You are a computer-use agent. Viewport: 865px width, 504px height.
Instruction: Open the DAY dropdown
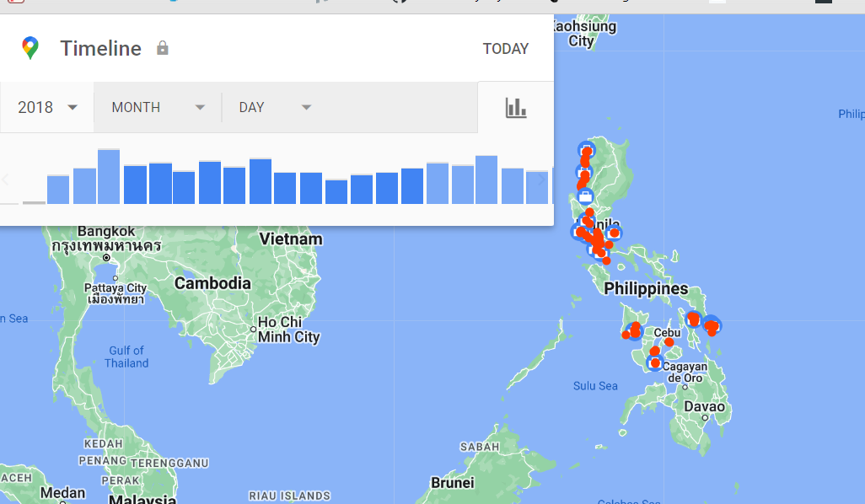coord(275,107)
